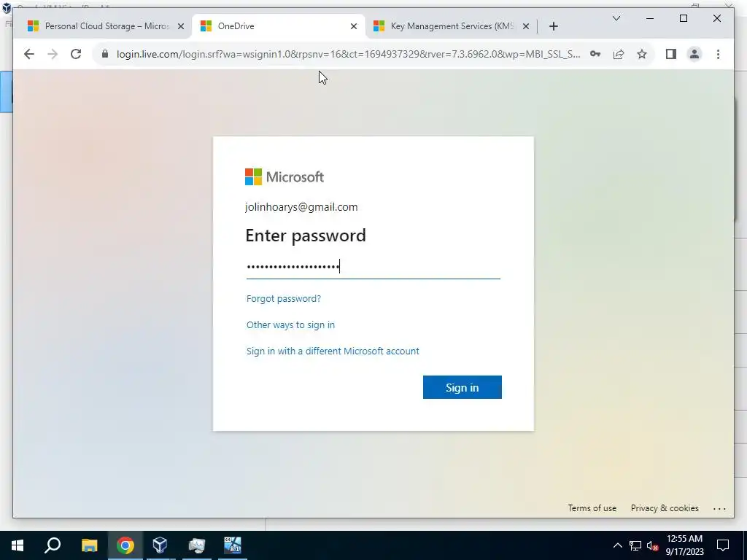Minimize the Chrome window
The image size is (747, 560).
click(x=650, y=18)
